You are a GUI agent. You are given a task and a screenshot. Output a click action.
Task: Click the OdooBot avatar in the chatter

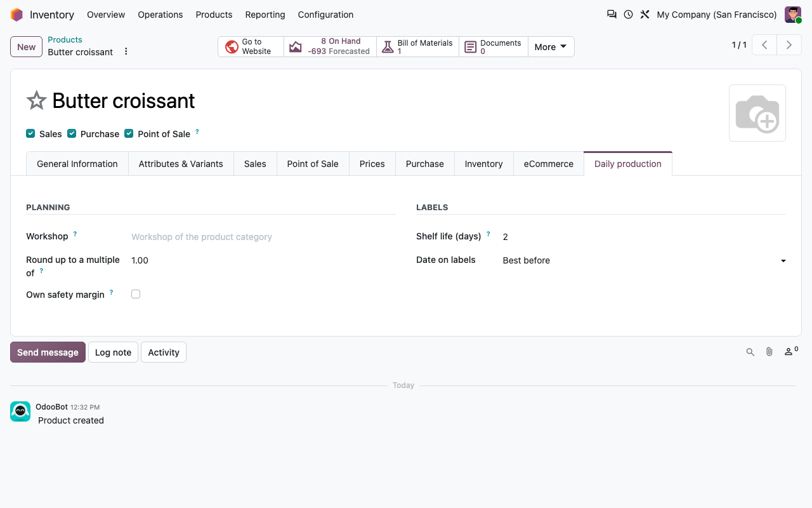[20, 411]
